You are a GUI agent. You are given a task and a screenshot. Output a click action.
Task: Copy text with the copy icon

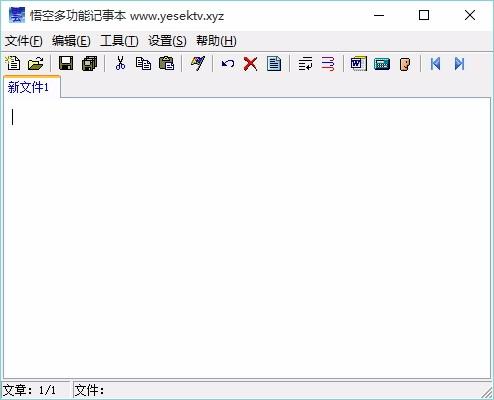tap(143, 63)
